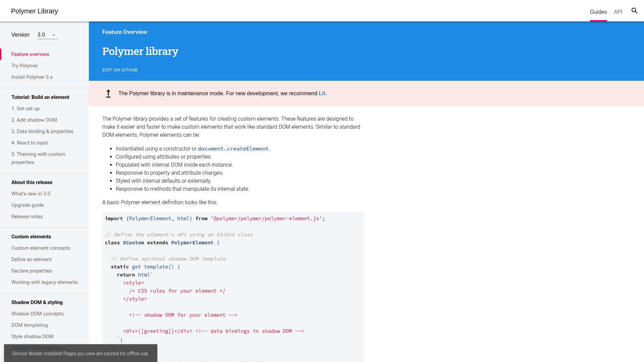This screenshot has width=644, height=362.
Task: Click the Polymer Library home title
Action: point(35,11)
